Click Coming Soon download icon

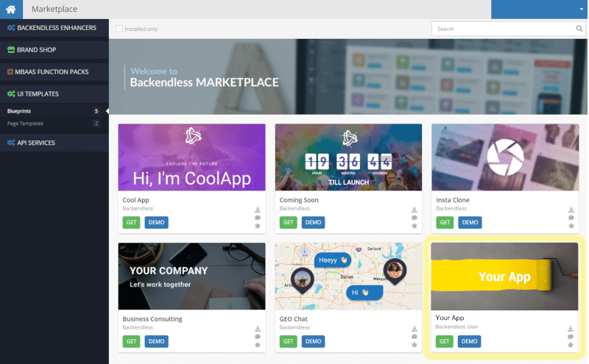coord(415,210)
